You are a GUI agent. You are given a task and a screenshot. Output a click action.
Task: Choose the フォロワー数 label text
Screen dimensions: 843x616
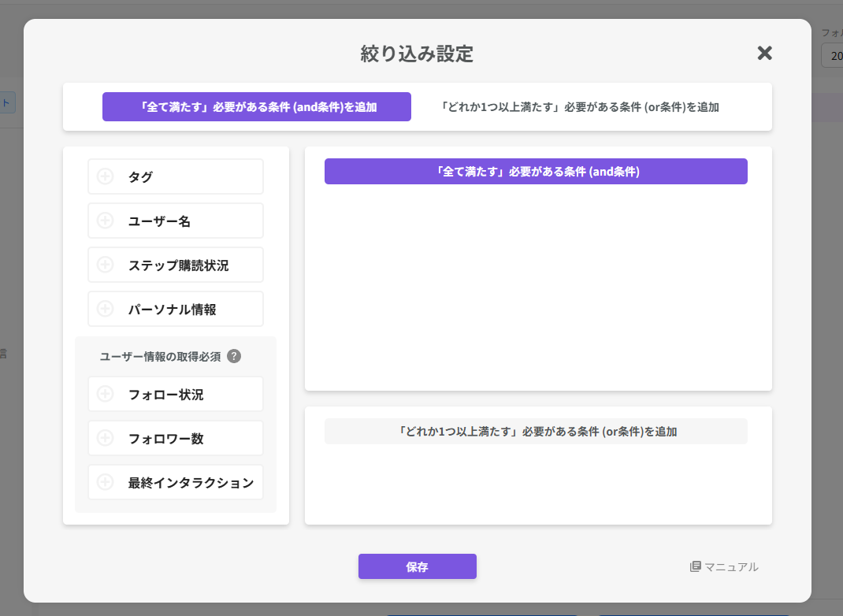pos(165,439)
